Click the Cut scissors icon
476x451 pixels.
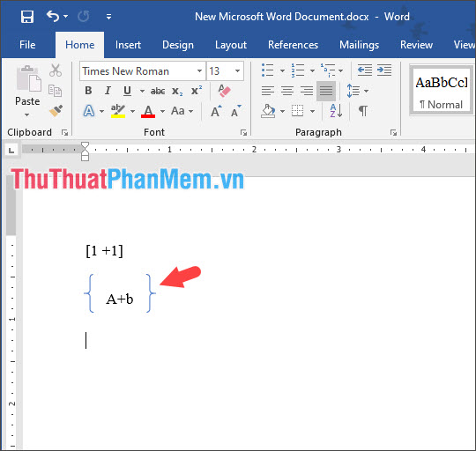click(x=56, y=70)
